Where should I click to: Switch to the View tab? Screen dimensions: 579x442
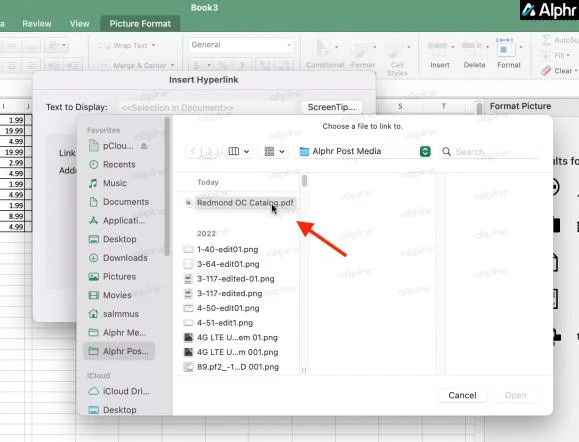(79, 24)
